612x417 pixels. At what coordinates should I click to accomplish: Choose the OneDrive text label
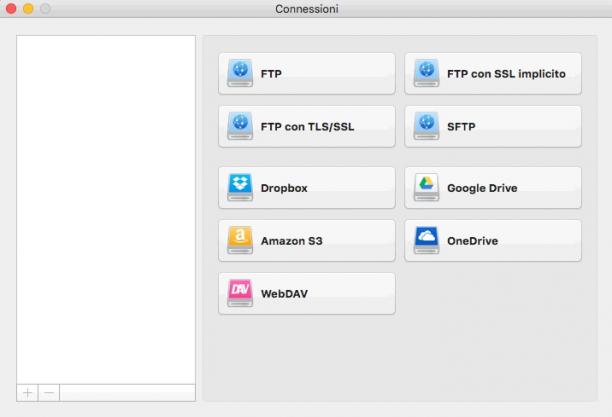[472, 241]
